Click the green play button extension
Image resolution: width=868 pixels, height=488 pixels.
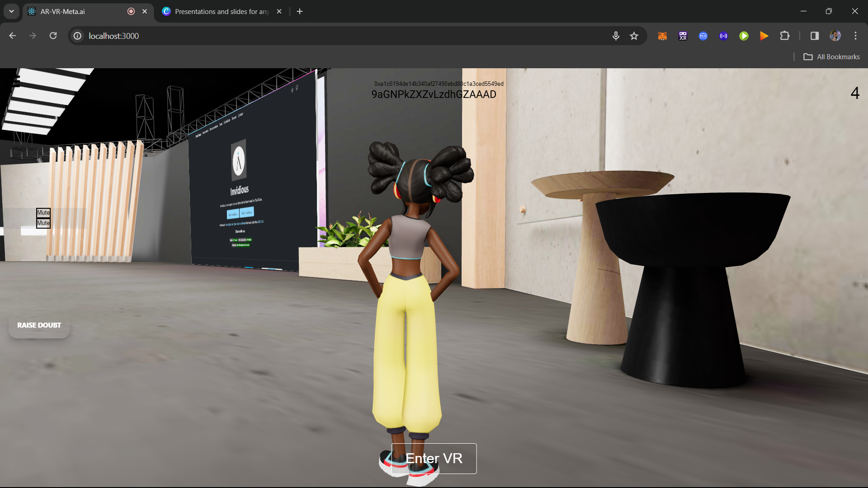744,36
